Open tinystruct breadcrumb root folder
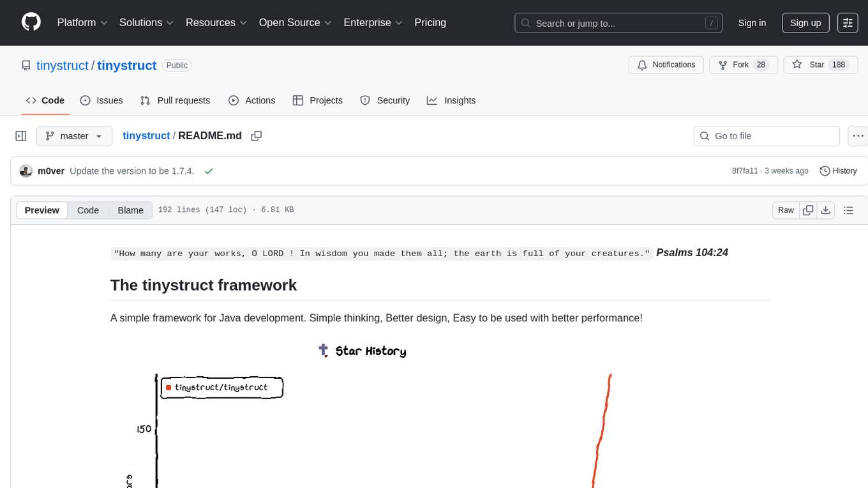The image size is (868, 488). tap(146, 135)
